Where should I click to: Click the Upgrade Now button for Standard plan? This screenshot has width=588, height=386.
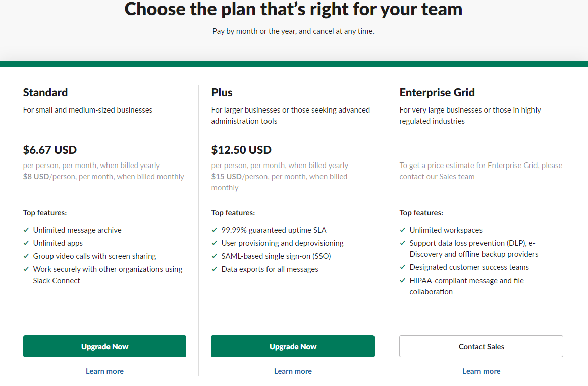[104, 346]
